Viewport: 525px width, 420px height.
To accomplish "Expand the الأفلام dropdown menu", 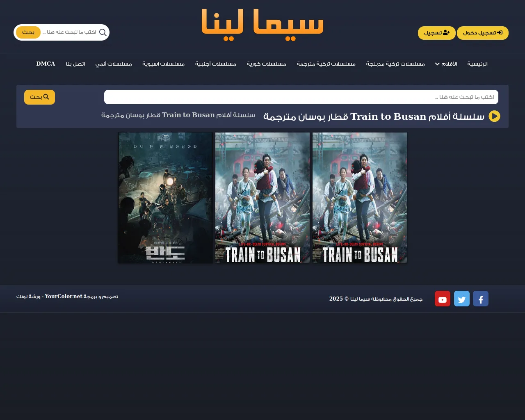I will click(x=446, y=64).
